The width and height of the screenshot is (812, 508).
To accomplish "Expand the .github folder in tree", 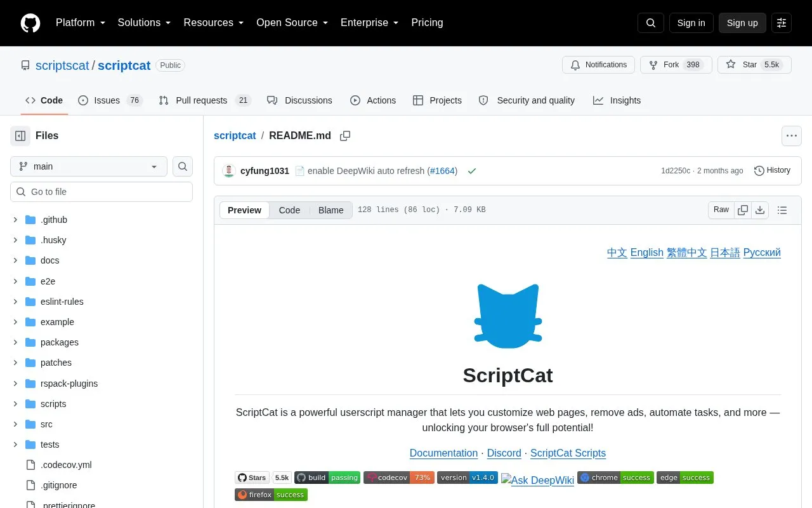I will (x=15, y=220).
